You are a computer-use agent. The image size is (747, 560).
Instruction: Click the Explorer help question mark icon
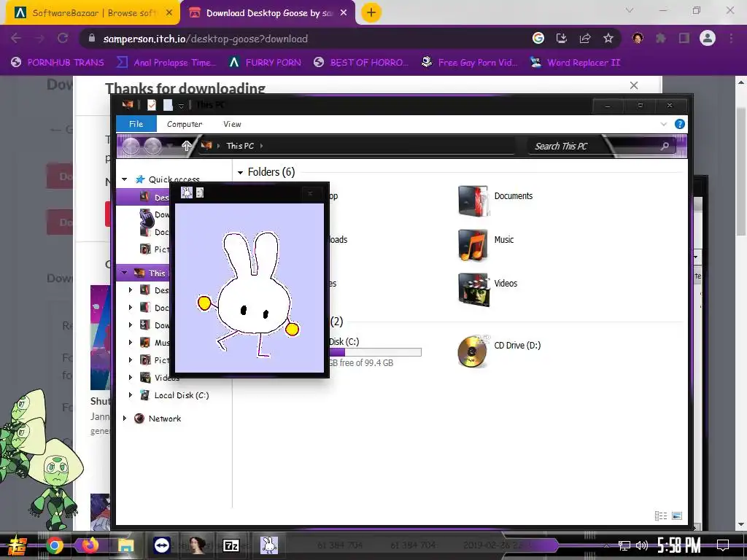(x=680, y=124)
